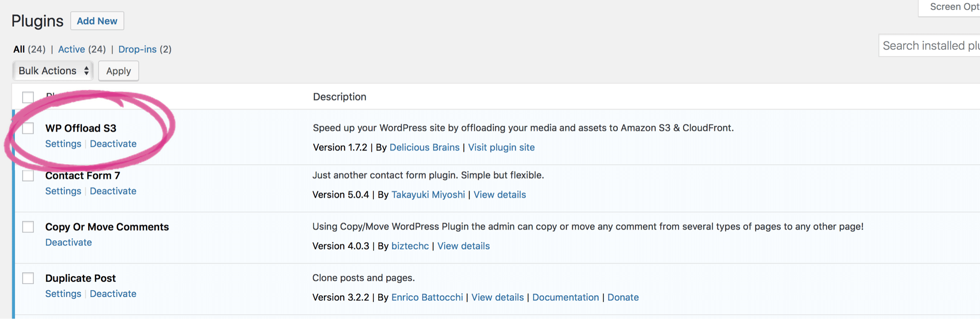Open Delicious Brains author link
Image resolution: width=980 pixels, height=320 pixels.
point(424,147)
